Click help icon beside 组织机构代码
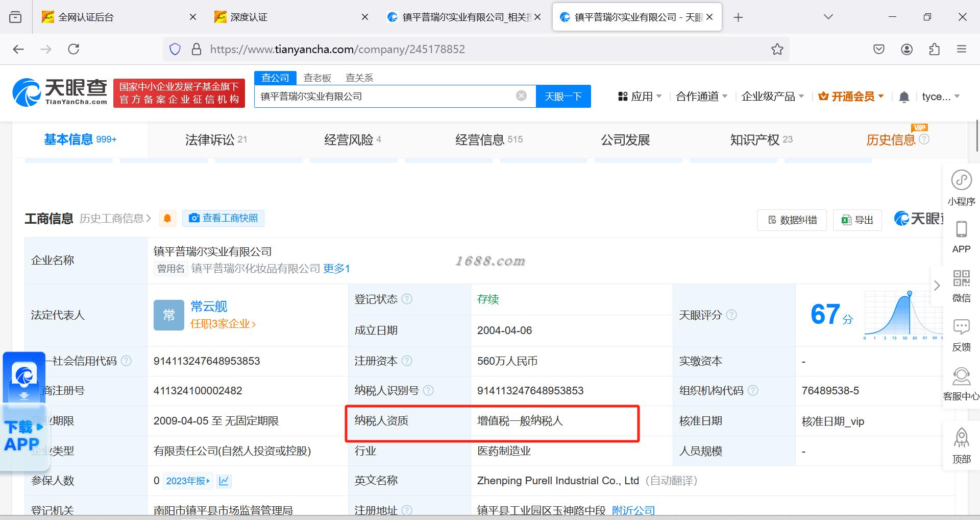The height and width of the screenshot is (520, 980). click(x=753, y=390)
